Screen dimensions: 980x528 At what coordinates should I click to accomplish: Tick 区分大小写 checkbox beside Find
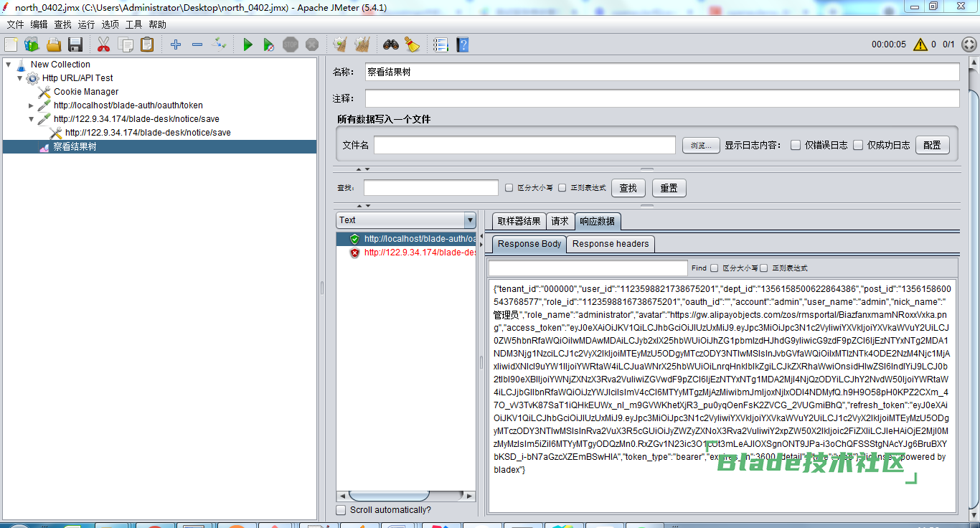pos(715,268)
